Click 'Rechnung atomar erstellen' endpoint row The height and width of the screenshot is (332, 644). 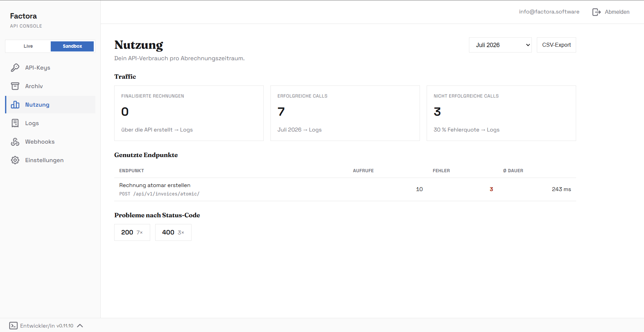coord(345,189)
